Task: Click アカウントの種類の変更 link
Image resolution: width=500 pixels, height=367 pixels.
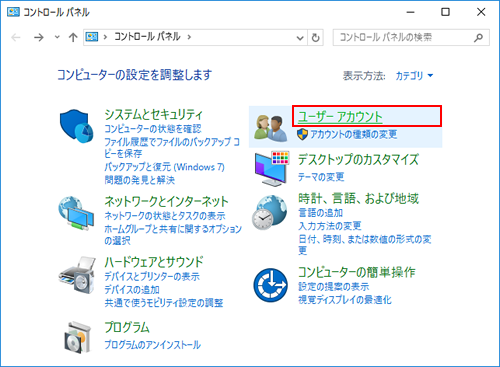Action: click(354, 134)
